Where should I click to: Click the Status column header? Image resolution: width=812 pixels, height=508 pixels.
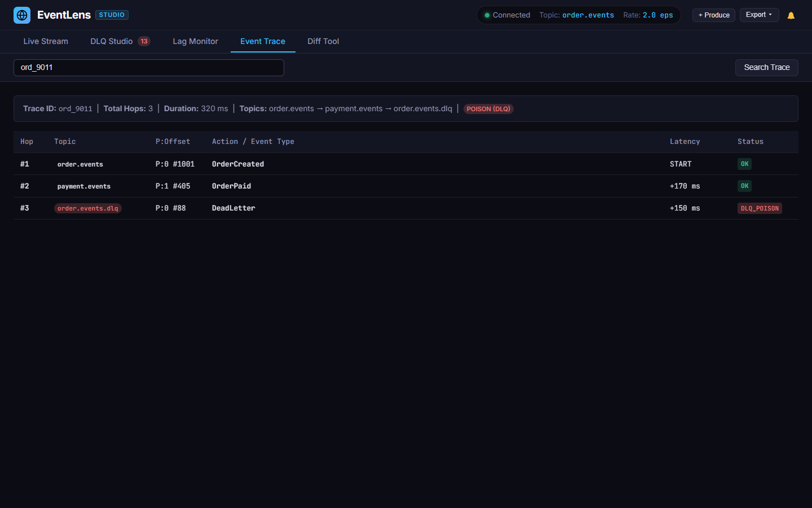[x=750, y=142]
